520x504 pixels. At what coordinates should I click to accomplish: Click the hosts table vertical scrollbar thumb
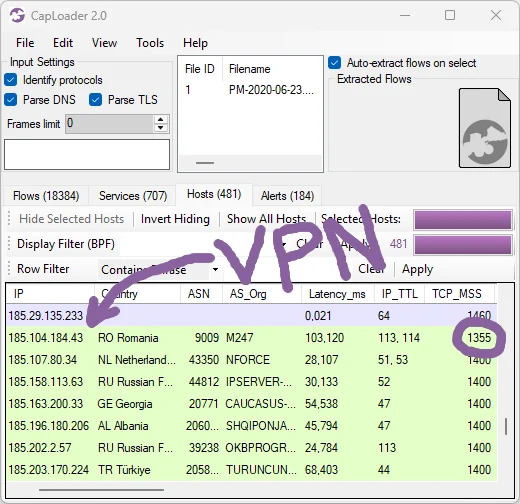coord(506,426)
